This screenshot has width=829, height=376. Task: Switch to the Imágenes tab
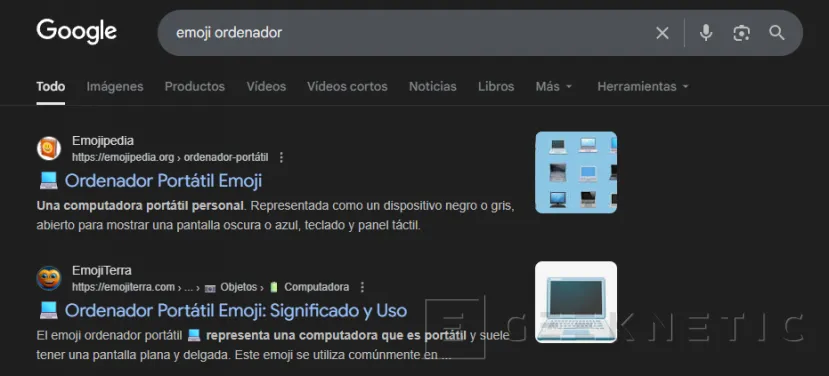point(115,87)
